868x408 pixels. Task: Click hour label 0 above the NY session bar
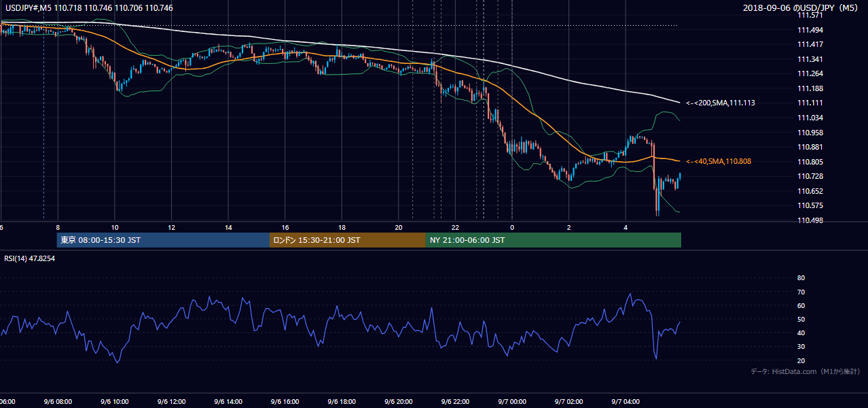(x=512, y=228)
